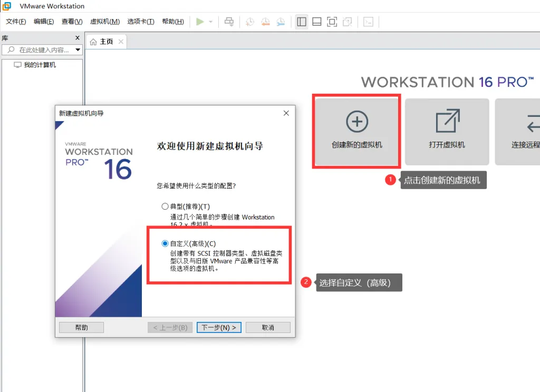
Task: Click the 下一步(N) > button
Action: pyautogui.click(x=219, y=328)
